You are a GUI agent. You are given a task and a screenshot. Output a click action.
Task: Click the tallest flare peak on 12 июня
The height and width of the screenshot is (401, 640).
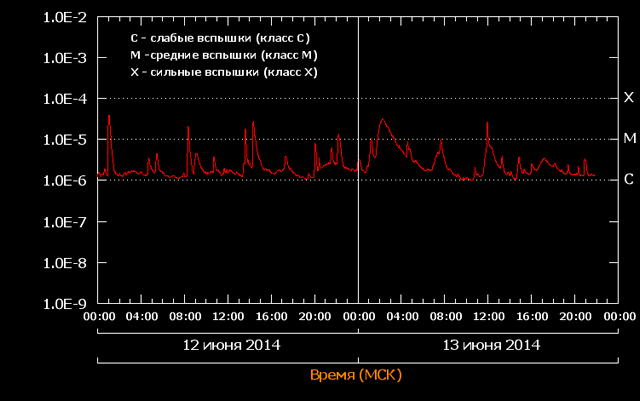pyautogui.click(x=109, y=117)
